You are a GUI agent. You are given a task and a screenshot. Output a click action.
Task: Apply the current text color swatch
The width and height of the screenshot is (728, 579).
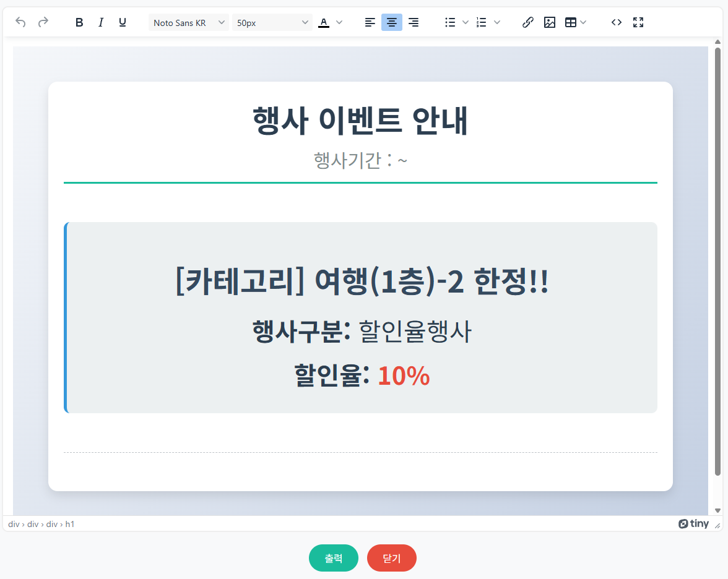pyautogui.click(x=323, y=22)
